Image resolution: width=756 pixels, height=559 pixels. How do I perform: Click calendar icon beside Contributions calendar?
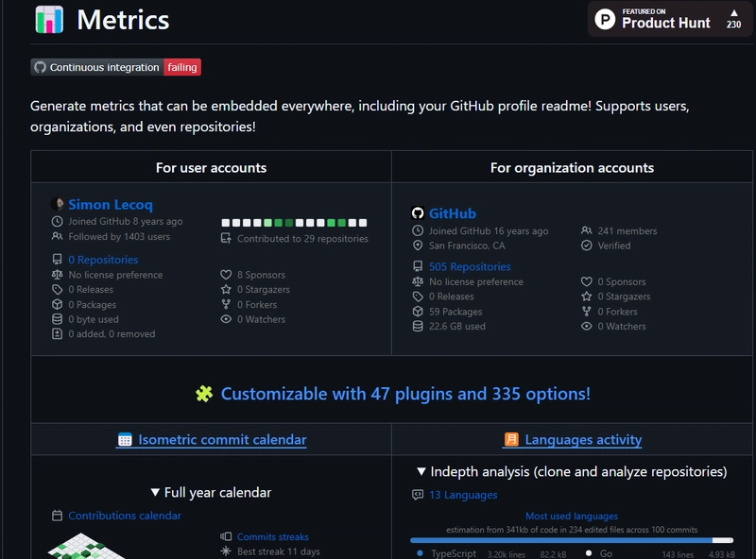click(x=57, y=516)
